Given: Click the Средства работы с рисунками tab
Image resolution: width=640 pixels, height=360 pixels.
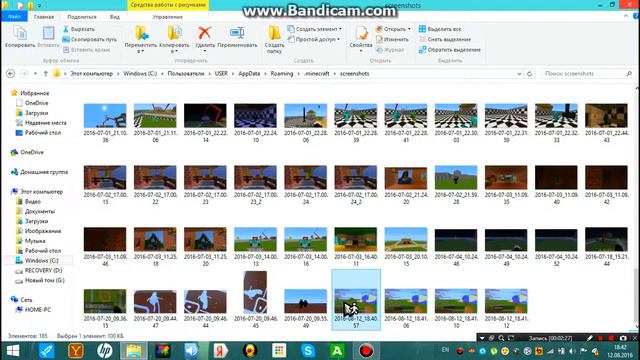Looking at the screenshot, I should 168,5.
